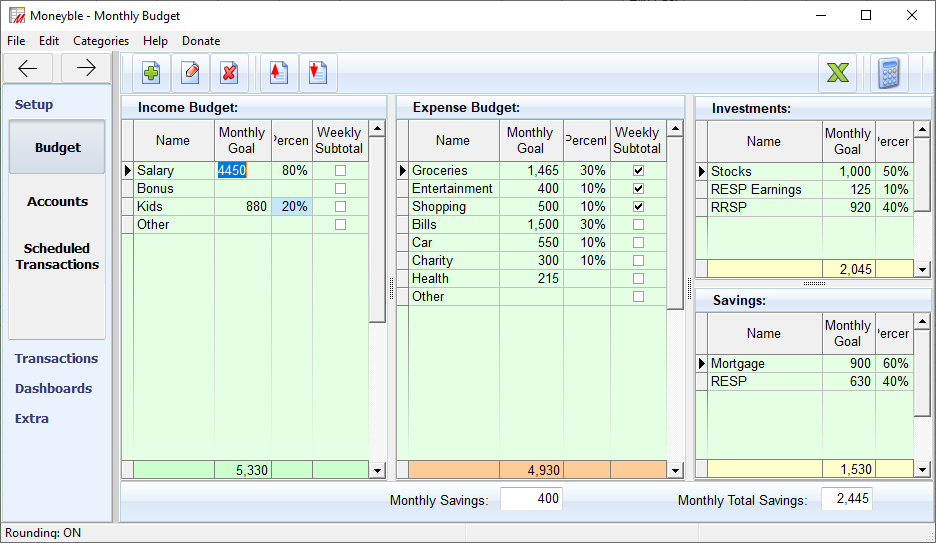Toggle Weekly Subtotal for Bonus
Viewport: 936px width, 543px height.
(x=340, y=189)
